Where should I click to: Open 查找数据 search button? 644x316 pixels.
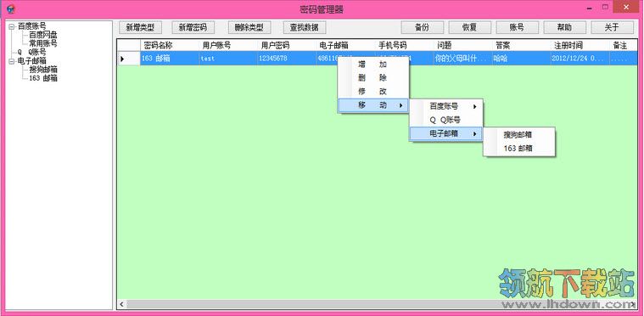305,27
